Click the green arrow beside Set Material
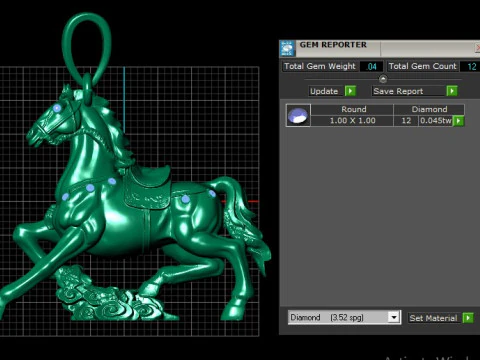The image size is (480, 360). tap(468, 318)
